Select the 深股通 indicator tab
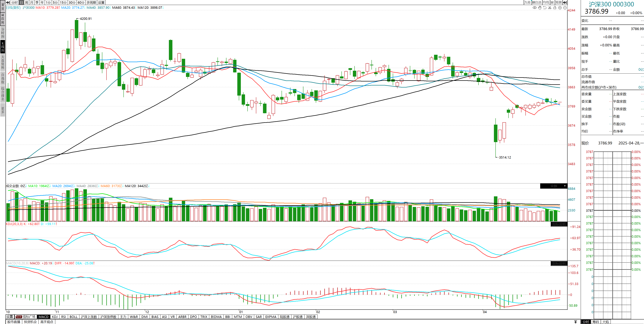 tap(311, 317)
